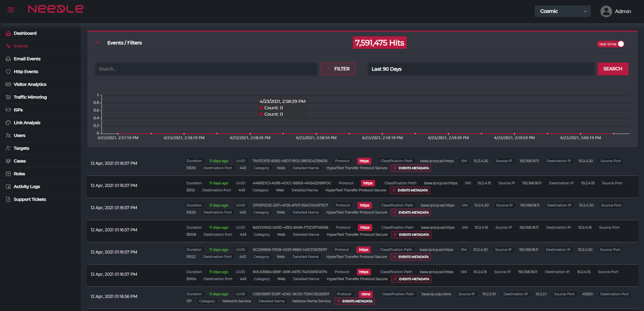644x311 pixels.
Task: Open the Cosmic dropdown selector
Action: 562,11
